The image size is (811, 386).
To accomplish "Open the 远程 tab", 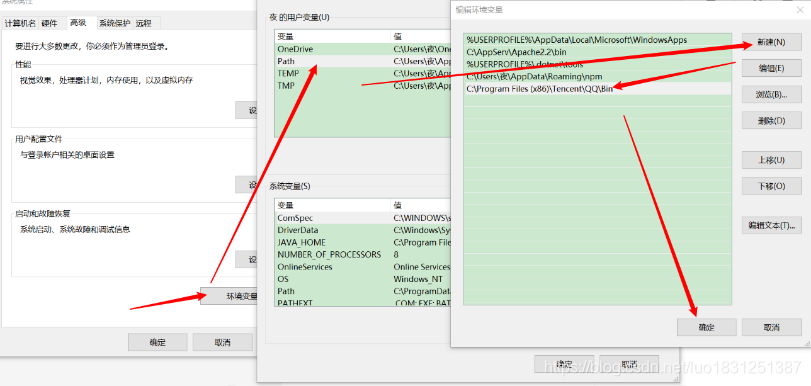I will tap(144, 23).
